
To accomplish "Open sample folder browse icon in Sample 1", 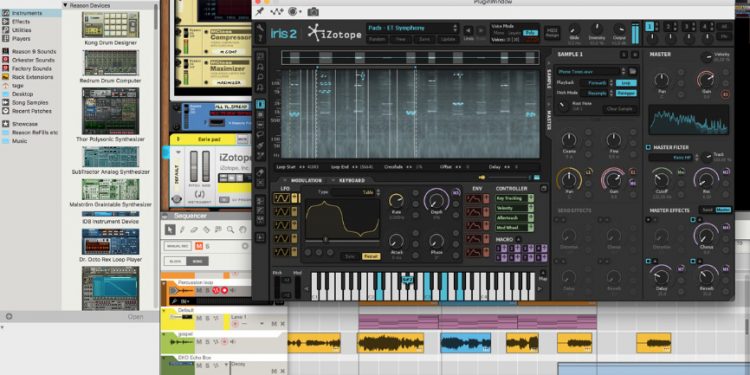I will pyautogui.click(x=633, y=71).
